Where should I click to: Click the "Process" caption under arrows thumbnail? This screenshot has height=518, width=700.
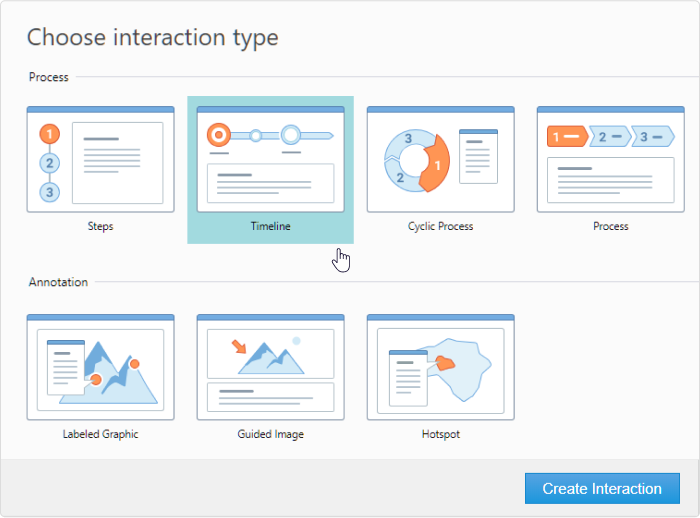point(611,226)
